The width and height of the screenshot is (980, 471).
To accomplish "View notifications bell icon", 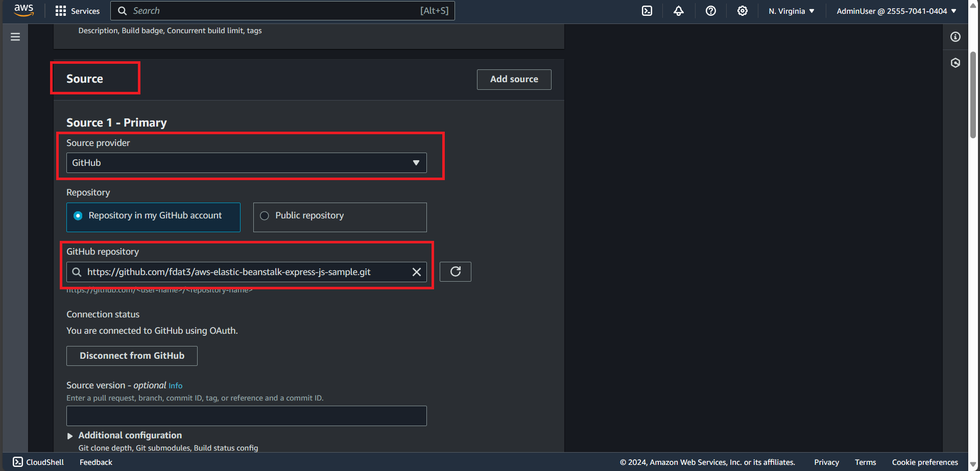I will tap(679, 11).
